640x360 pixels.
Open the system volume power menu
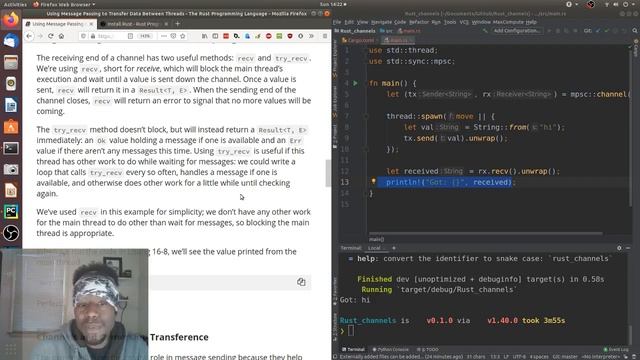click(619, 4)
